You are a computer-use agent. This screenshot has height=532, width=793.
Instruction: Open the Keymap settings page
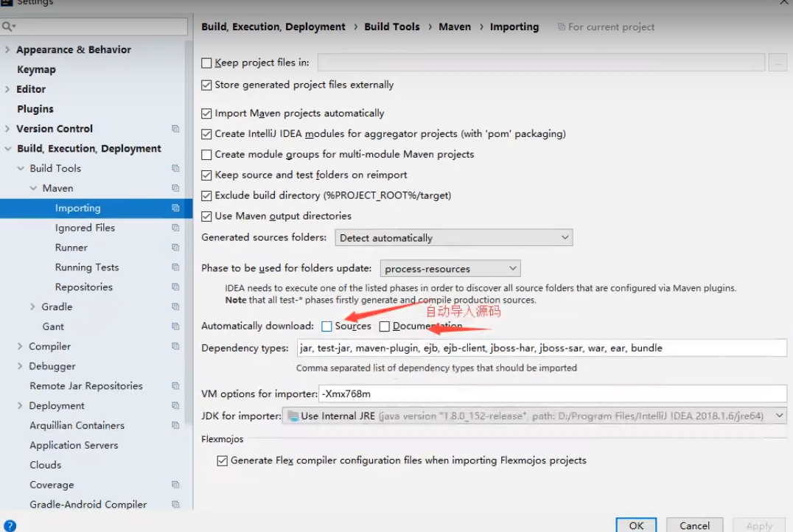point(36,69)
